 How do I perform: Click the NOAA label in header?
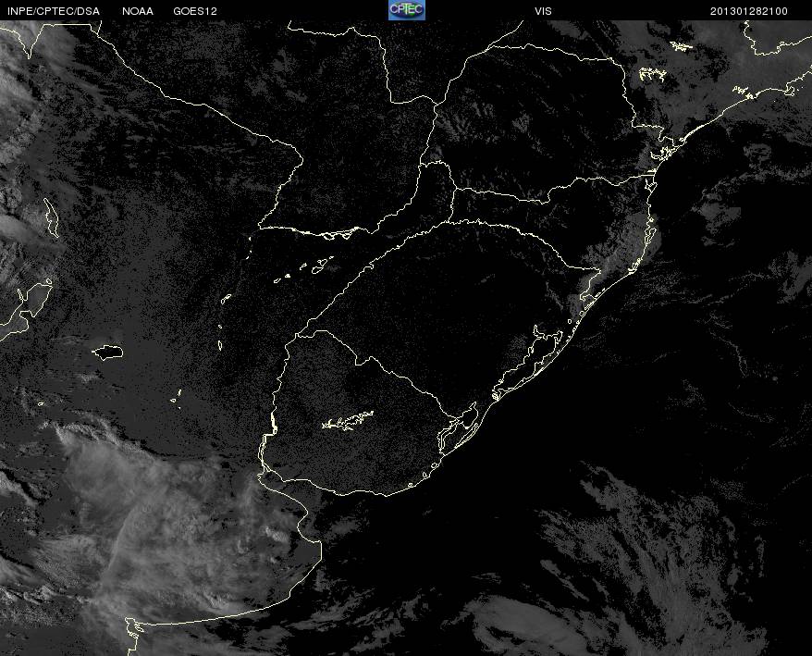[138, 11]
